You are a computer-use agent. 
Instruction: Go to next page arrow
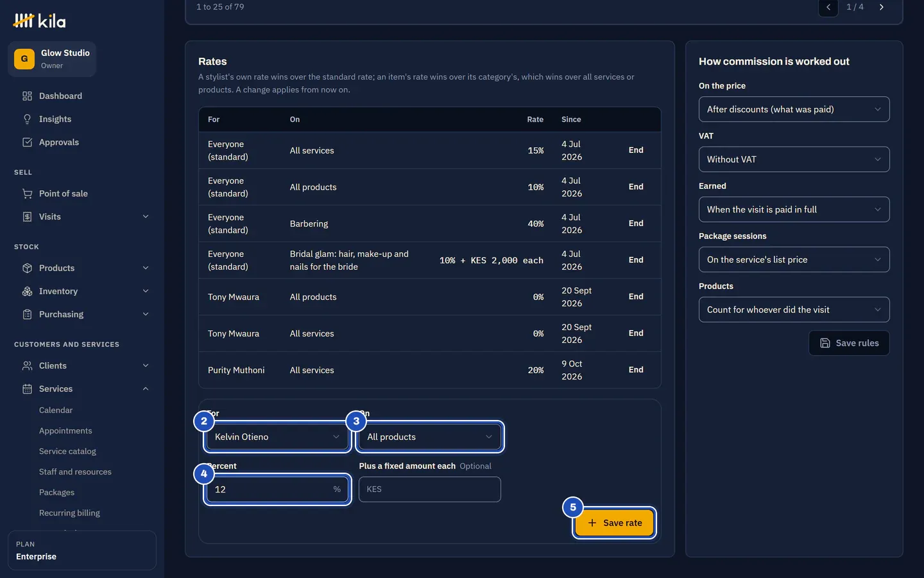pyautogui.click(x=882, y=7)
